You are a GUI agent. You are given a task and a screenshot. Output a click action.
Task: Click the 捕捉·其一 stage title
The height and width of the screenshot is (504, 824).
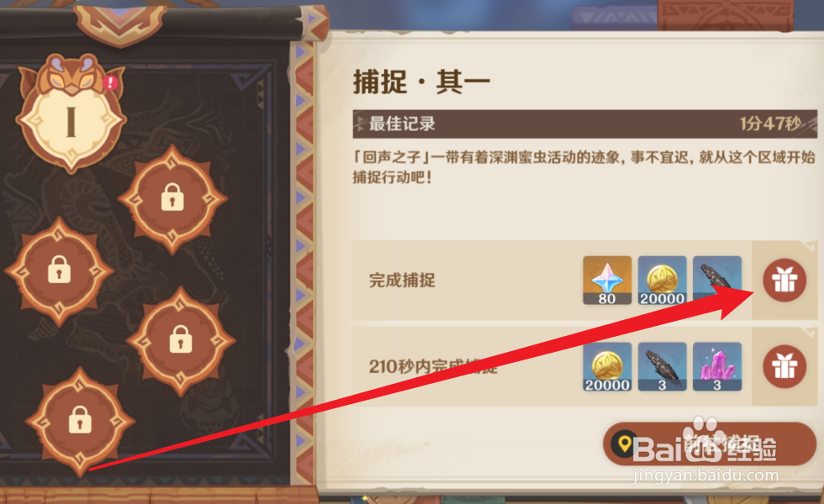point(421,82)
